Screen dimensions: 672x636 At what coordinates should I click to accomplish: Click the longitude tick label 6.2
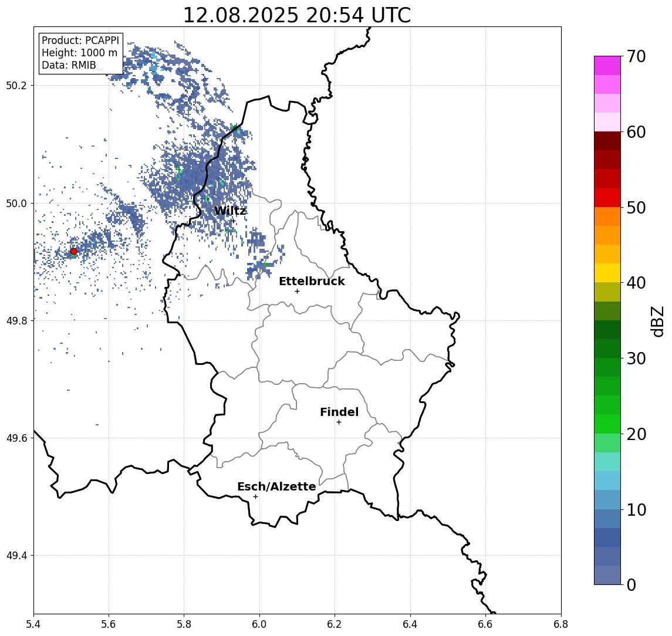click(x=335, y=624)
